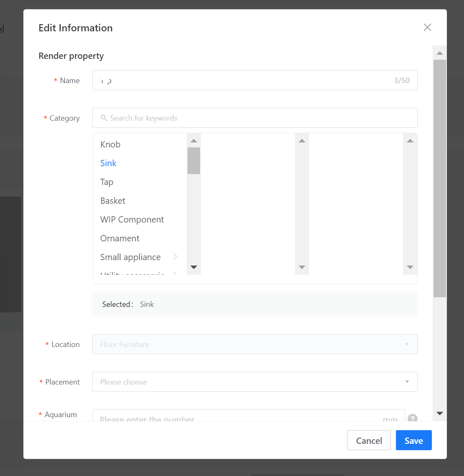Viewport: 464px width, 476px height.
Task: Click down arrow of dialog main scrollbar
Action: pyautogui.click(x=439, y=413)
